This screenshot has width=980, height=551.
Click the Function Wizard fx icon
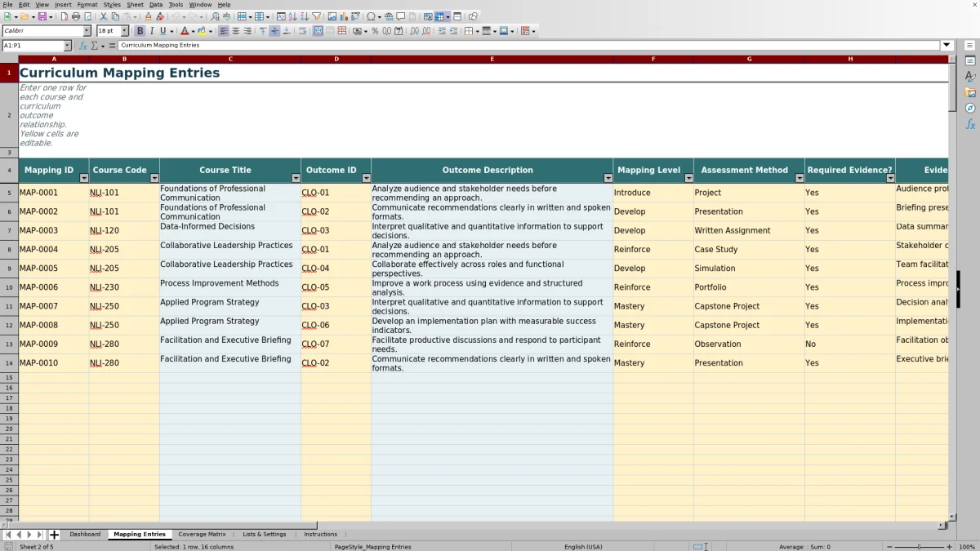click(x=83, y=46)
